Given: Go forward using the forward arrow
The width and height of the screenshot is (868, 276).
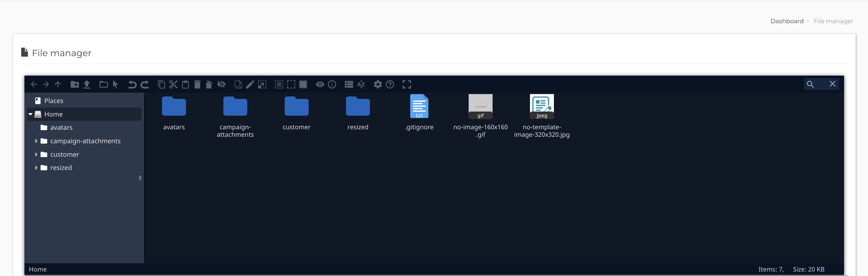Looking at the screenshot, I should [x=46, y=84].
